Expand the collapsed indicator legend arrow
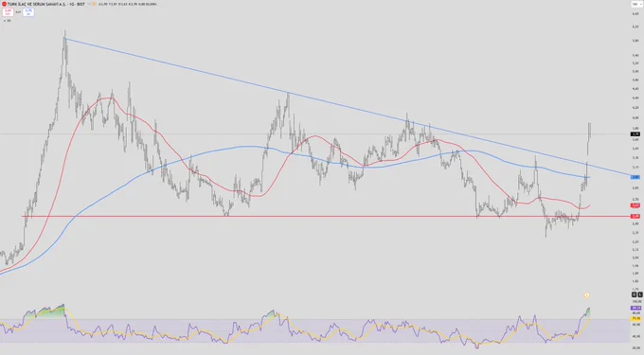 tap(5, 20)
